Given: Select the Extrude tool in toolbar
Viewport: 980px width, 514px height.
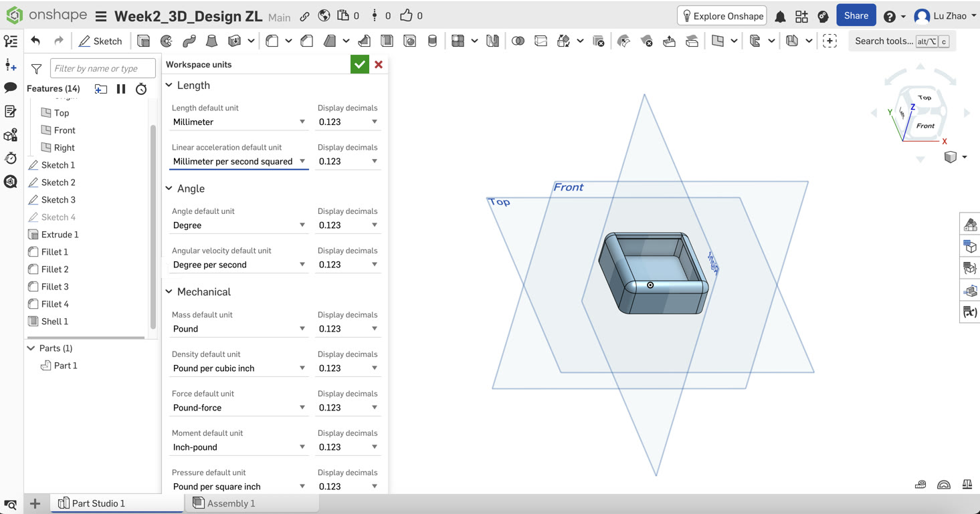Looking at the screenshot, I should click(144, 41).
